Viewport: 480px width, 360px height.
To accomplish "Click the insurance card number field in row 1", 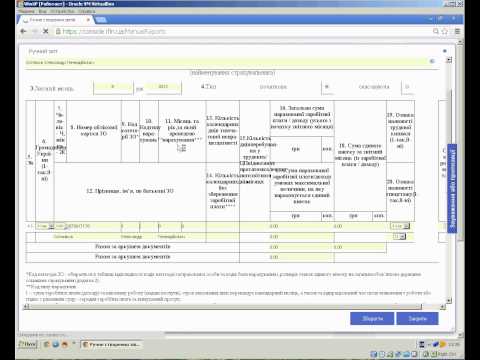I will click(94, 226).
